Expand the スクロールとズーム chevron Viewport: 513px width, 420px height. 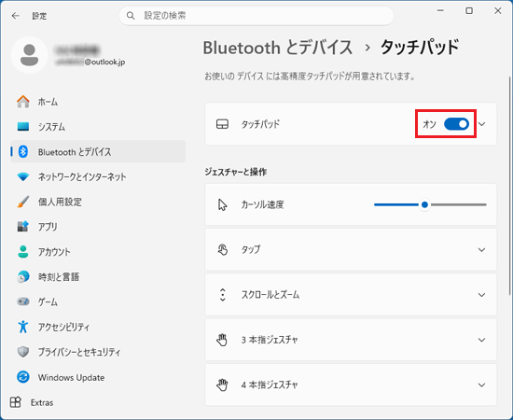tap(481, 295)
